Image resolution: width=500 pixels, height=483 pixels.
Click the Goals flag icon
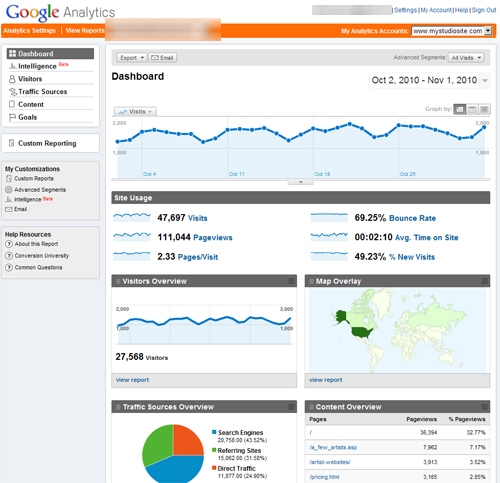(x=12, y=117)
